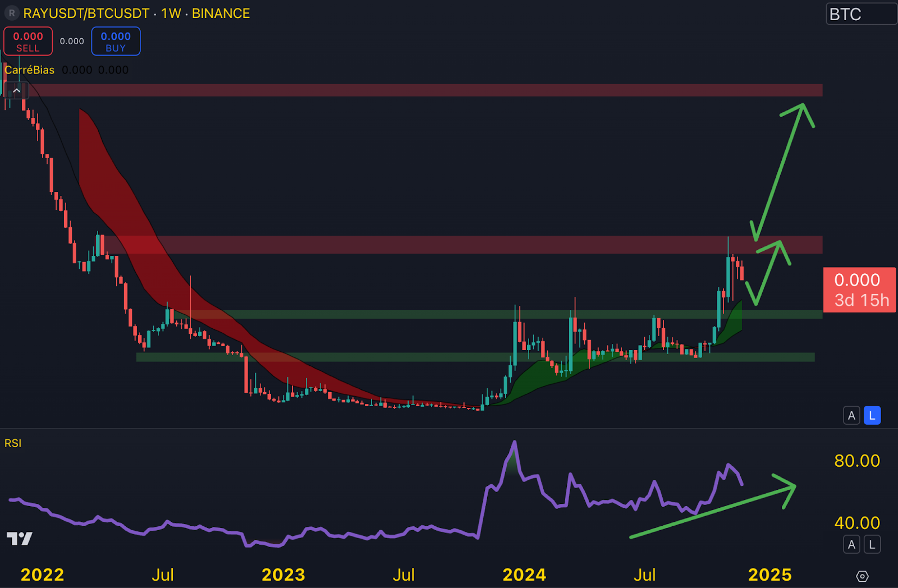This screenshot has height=588, width=898.
Task: Select the RSI indicator label
Action: (12, 443)
